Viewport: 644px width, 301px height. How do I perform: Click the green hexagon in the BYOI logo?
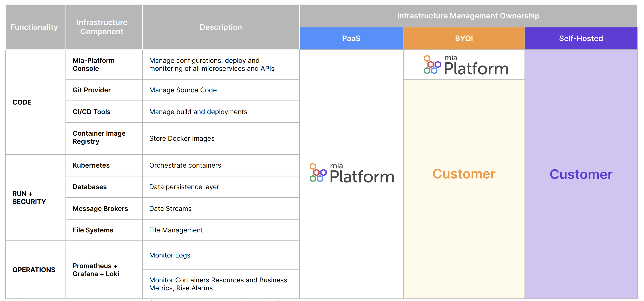[x=427, y=71]
